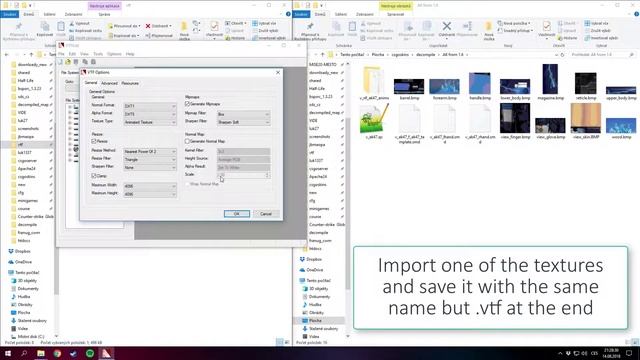640x360 pixels.
Task: Open the Help menu in VTFEdit
Action: coord(130,54)
